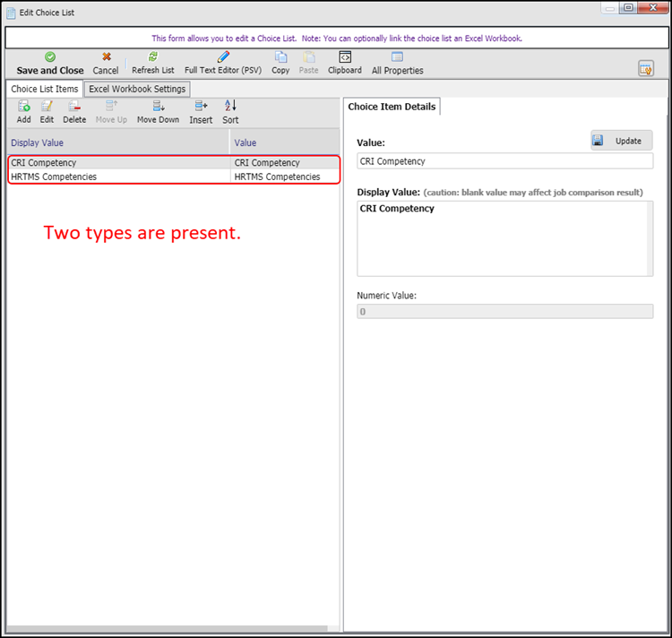Viewport: 672px width, 638px height.
Task: Click the Update button
Action: (621, 141)
